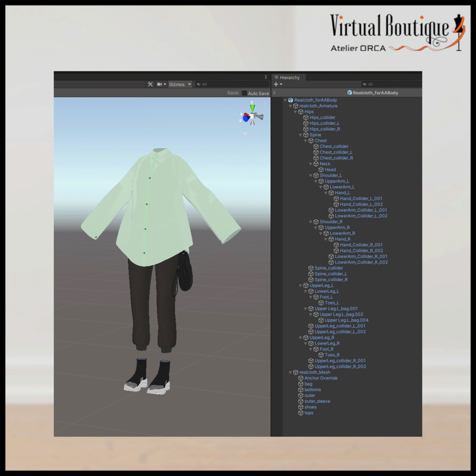This screenshot has width=476, height=476.
Task: Toggle the Auto Save checkbox
Action: click(x=245, y=93)
